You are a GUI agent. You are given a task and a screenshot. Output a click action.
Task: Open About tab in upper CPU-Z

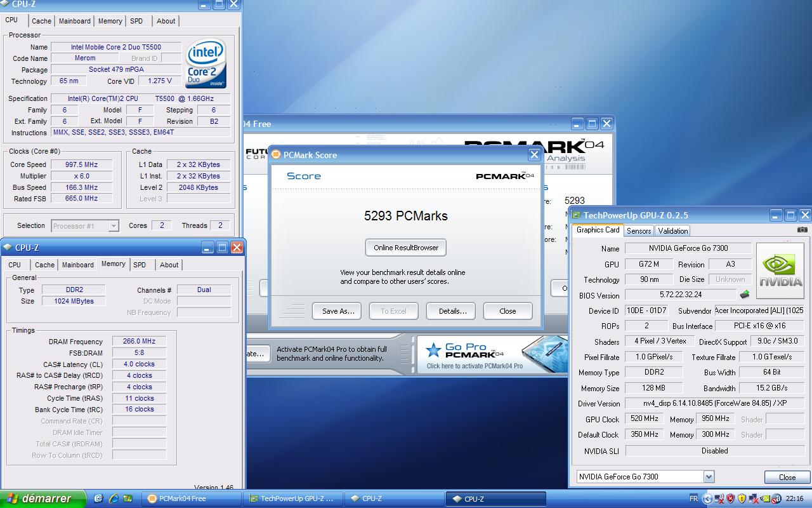[x=166, y=21]
